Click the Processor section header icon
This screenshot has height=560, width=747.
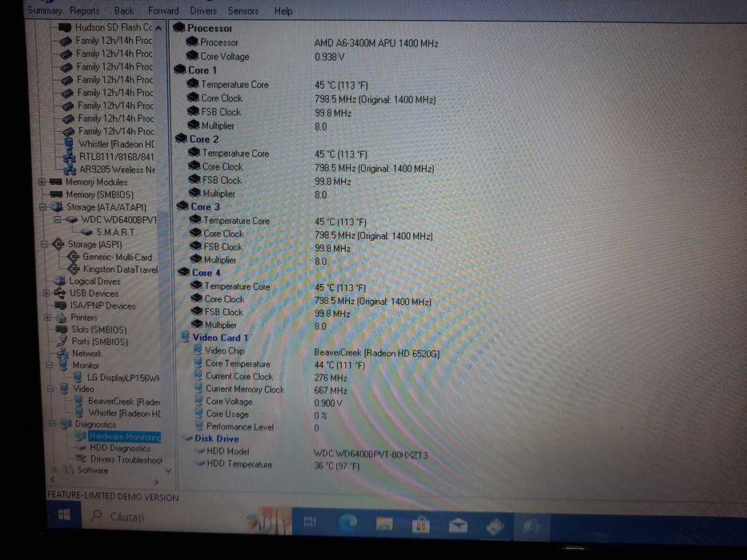click(x=179, y=28)
